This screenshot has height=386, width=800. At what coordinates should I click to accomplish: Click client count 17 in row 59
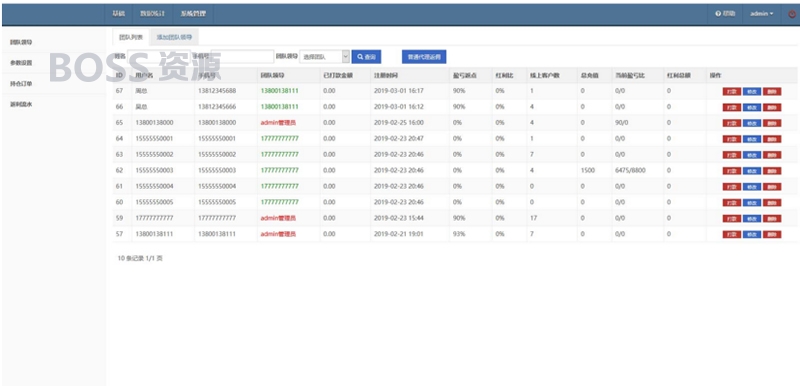coord(534,218)
